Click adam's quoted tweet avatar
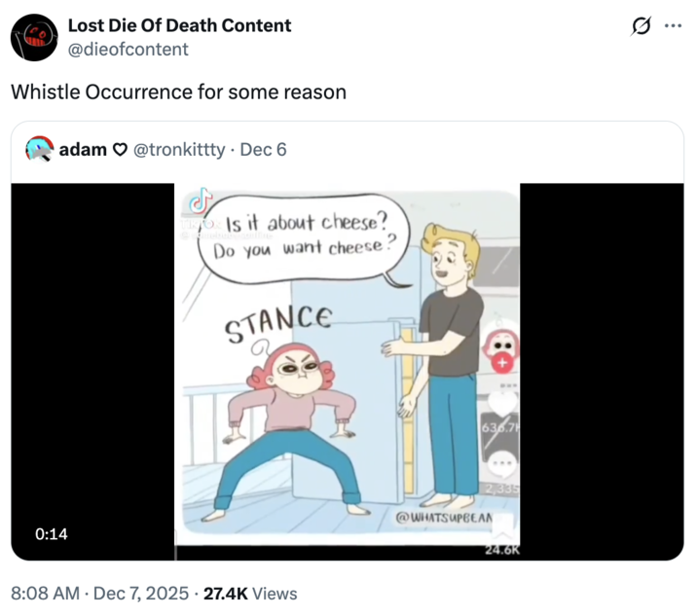 (x=39, y=150)
